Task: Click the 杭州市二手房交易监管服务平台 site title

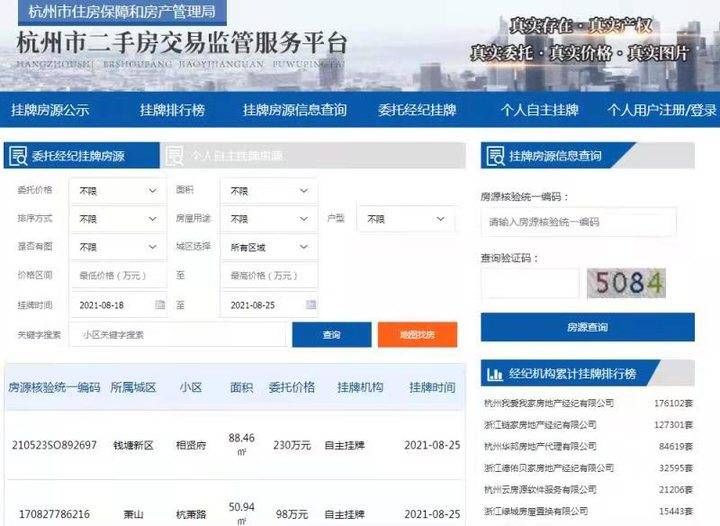Action: 181,44
